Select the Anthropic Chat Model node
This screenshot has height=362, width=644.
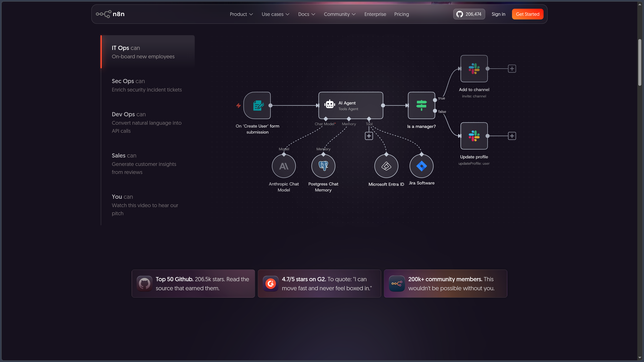[284, 166]
